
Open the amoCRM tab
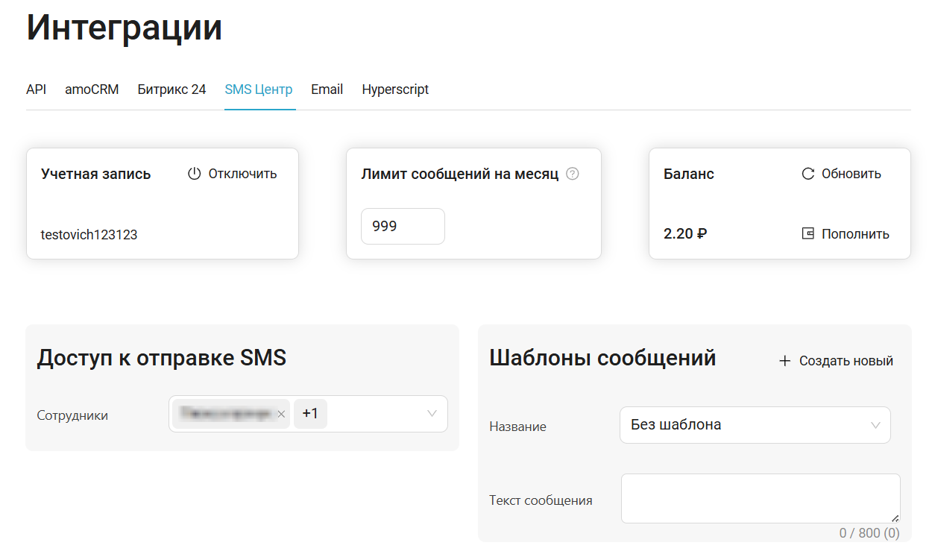click(x=92, y=89)
